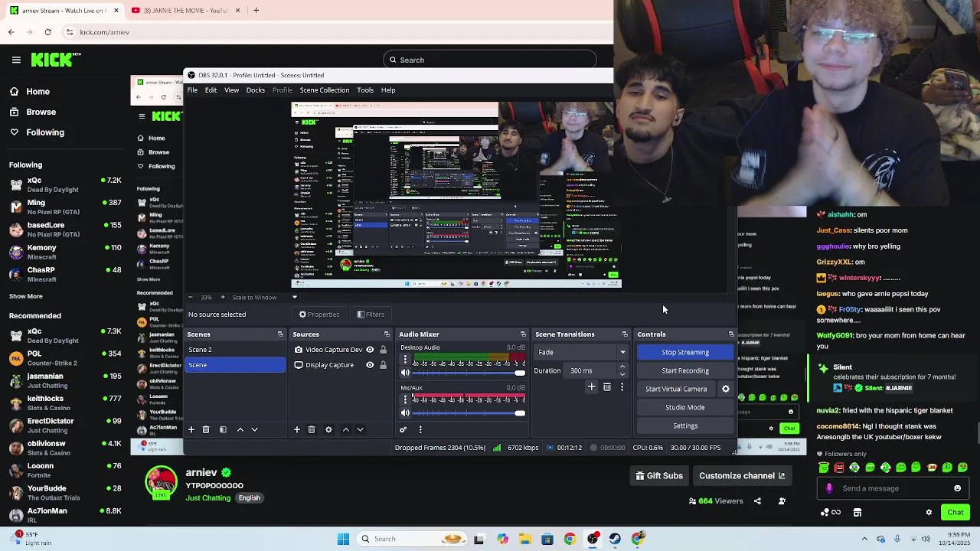
Task: Move source down arrow in Sources toolbar
Action: (x=361, y=430)
